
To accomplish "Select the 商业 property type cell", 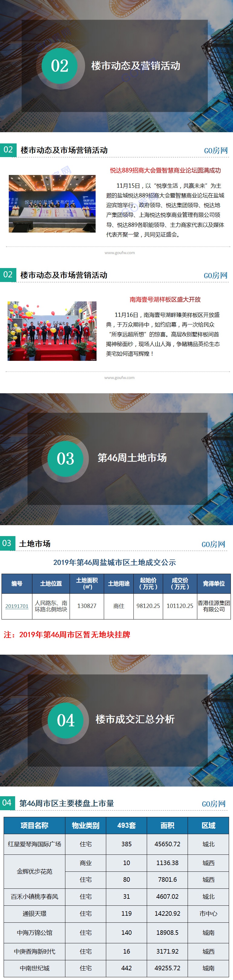I will point(86,863).
